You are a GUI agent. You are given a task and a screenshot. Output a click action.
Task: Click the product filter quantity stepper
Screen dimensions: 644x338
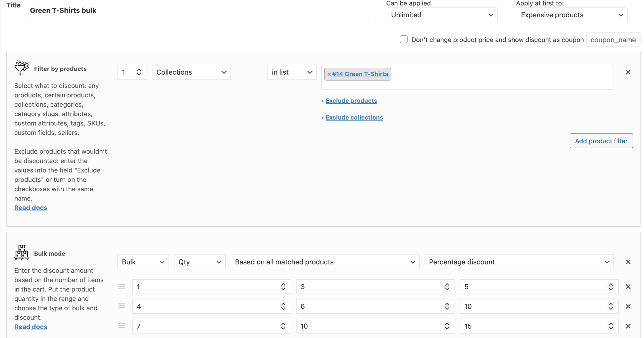pyautogui.click(x=139, y=72)
